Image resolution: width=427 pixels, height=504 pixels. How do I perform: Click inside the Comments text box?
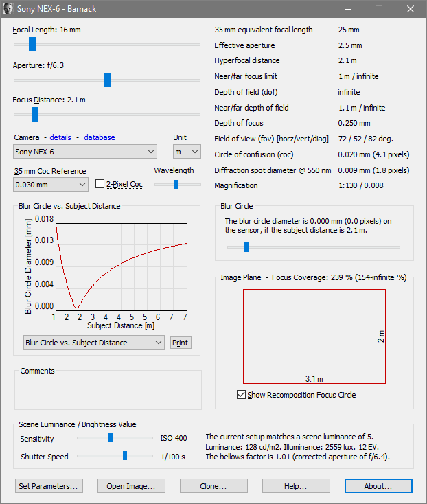tap(108, 391)
